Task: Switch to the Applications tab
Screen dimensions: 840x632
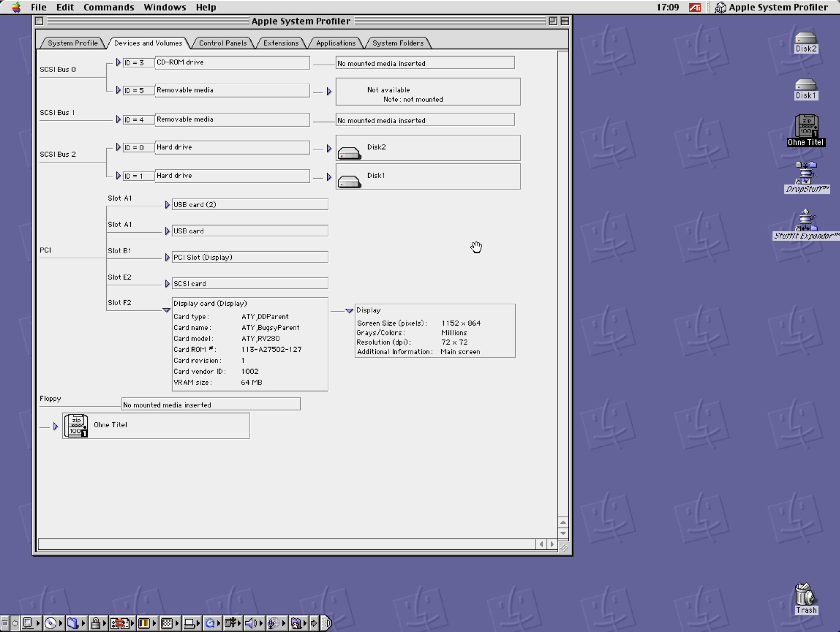Action: [x=335, y=43]
